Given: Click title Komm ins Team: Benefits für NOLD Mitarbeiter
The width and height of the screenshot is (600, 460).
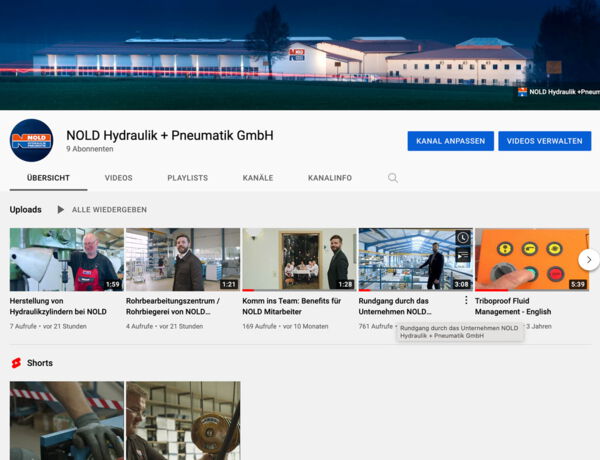Looking at the screenshot, I should (x=292, y=306).
